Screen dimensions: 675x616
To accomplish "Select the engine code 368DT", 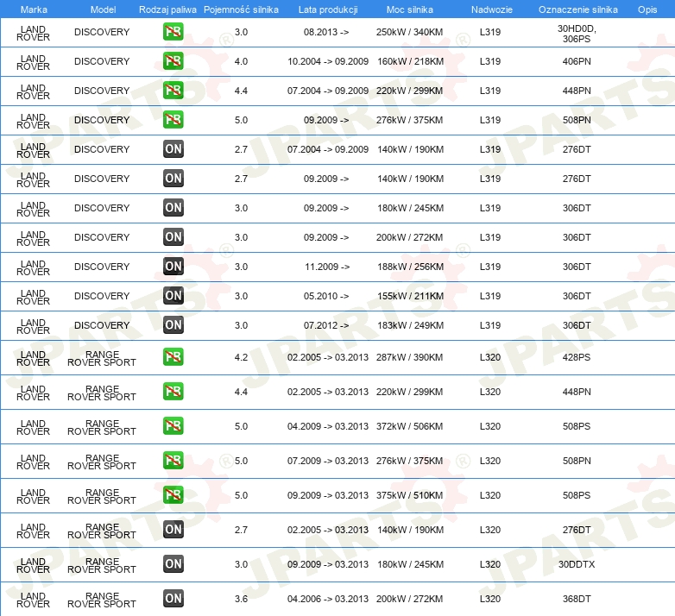I will [x=577, y=599].
